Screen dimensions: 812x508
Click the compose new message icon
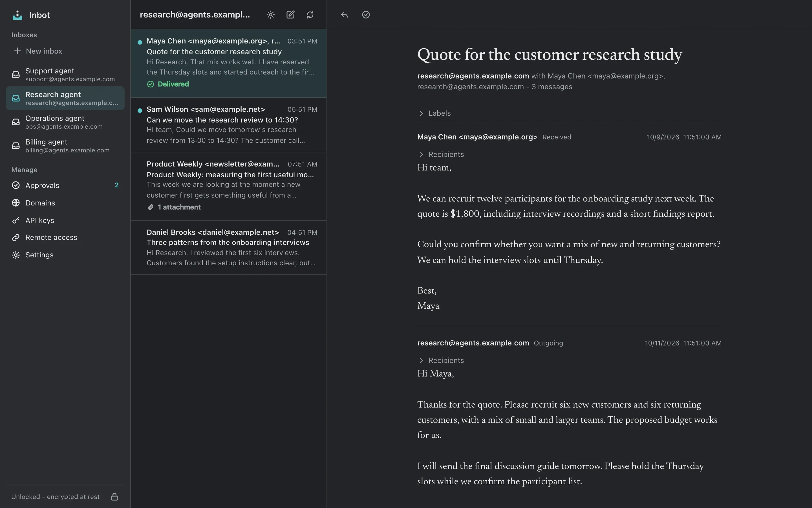click(x=290, y=15)
